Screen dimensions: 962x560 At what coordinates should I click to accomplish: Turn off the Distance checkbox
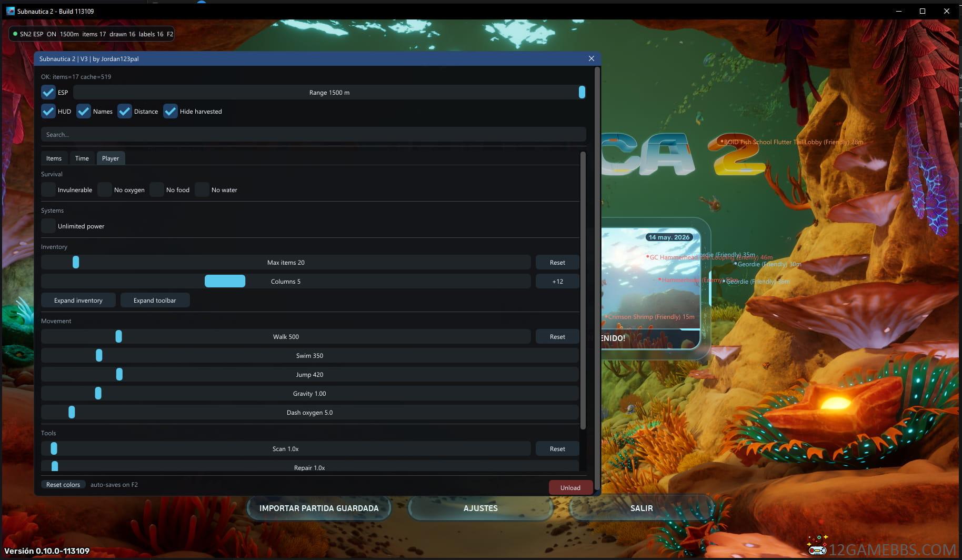[125, 112]
